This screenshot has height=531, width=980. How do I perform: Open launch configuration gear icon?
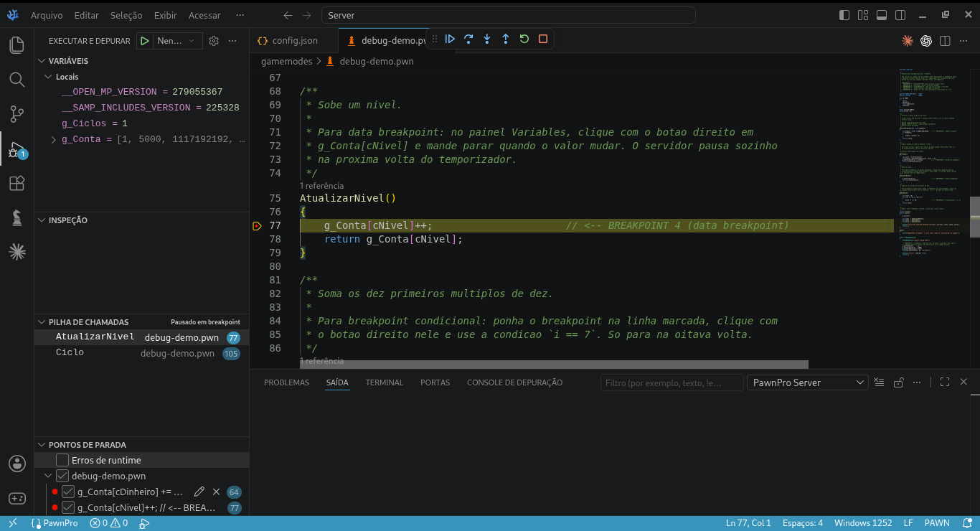[x=213, y=41]
